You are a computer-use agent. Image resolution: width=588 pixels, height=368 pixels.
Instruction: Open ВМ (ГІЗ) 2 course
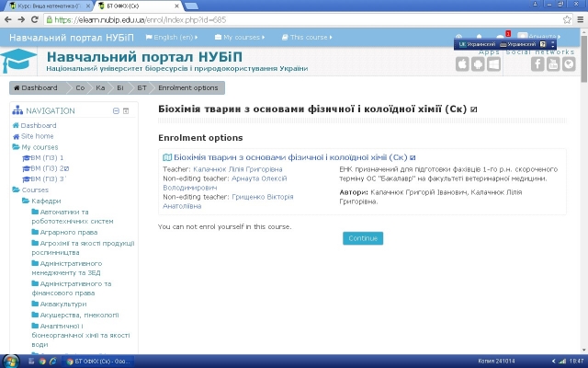pyautogui.click(x=50, y=168)
